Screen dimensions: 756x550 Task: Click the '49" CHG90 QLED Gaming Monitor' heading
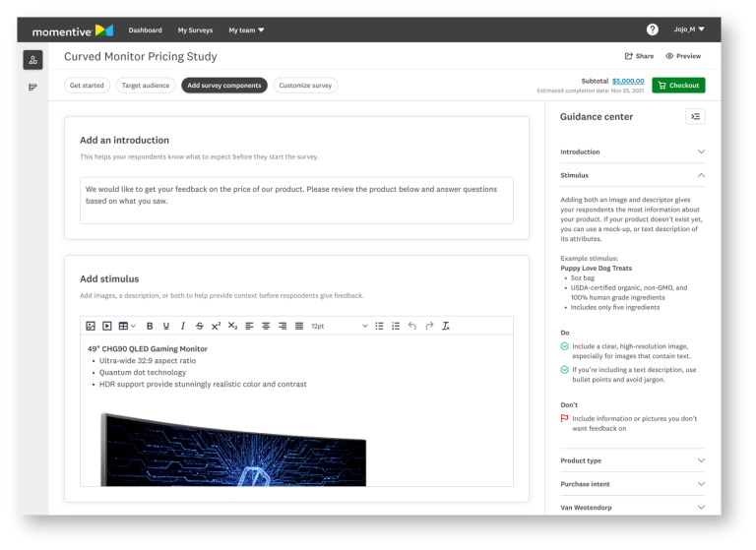coord(148,349)
